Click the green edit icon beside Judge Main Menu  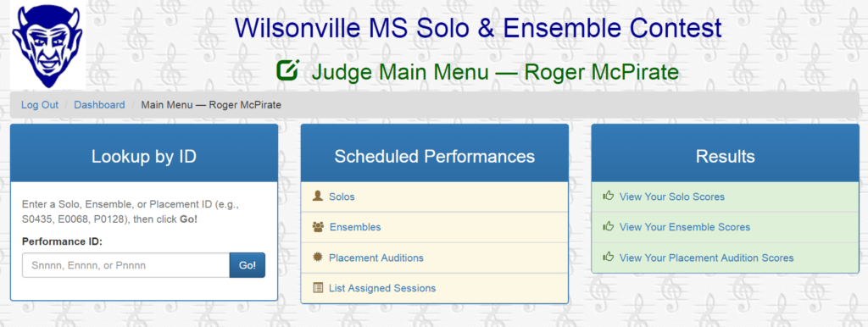[288, 71]
